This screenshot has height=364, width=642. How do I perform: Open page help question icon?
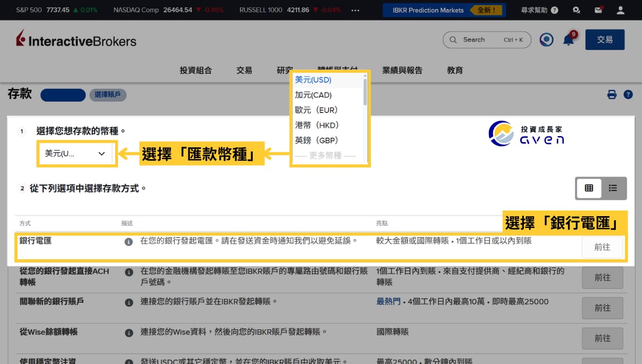pos(628,94)
